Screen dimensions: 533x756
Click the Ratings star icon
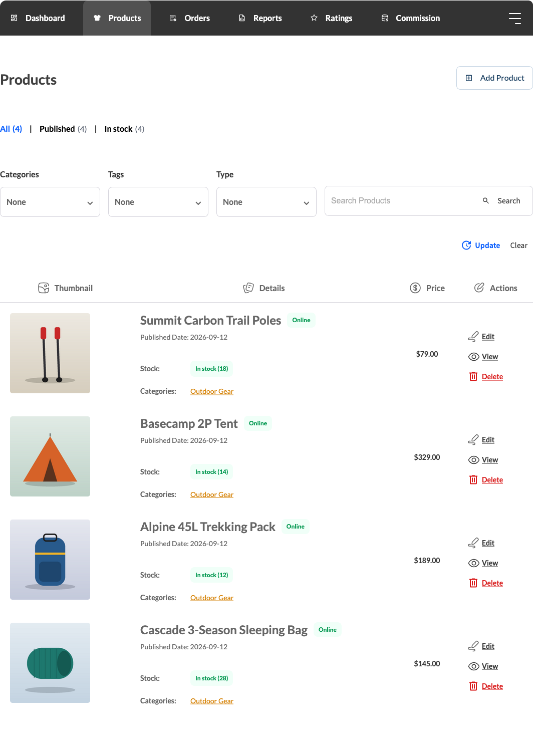314,18
